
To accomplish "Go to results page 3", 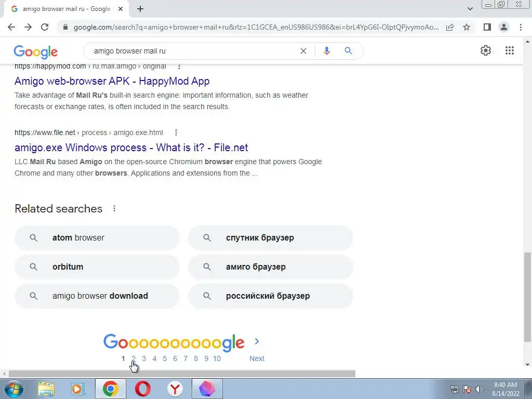I will click(144, 358).
